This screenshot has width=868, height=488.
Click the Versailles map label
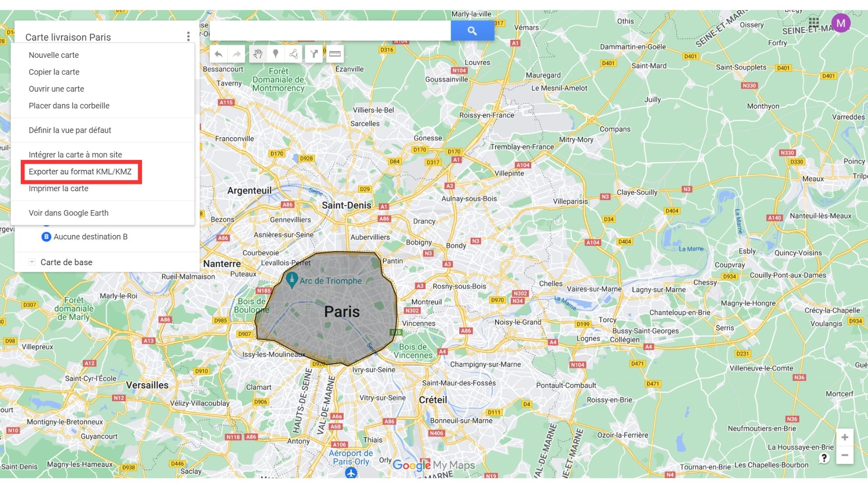[x=147, y=385]
